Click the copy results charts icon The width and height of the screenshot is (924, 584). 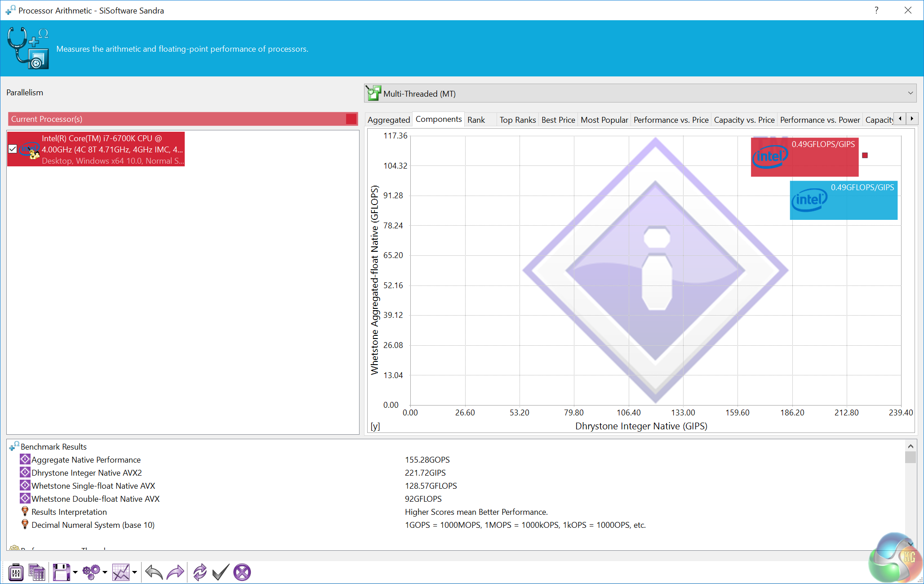37,572
